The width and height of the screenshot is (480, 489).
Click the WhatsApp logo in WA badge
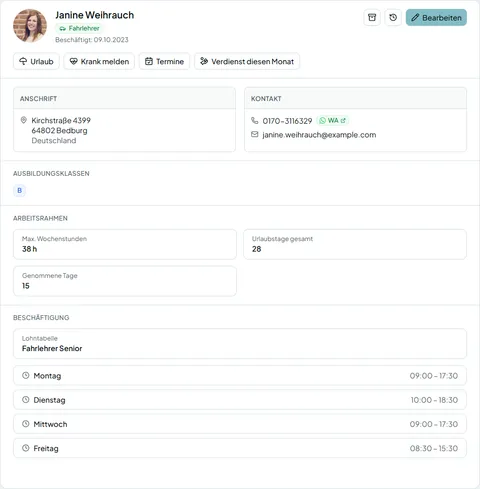coord(322,121)
